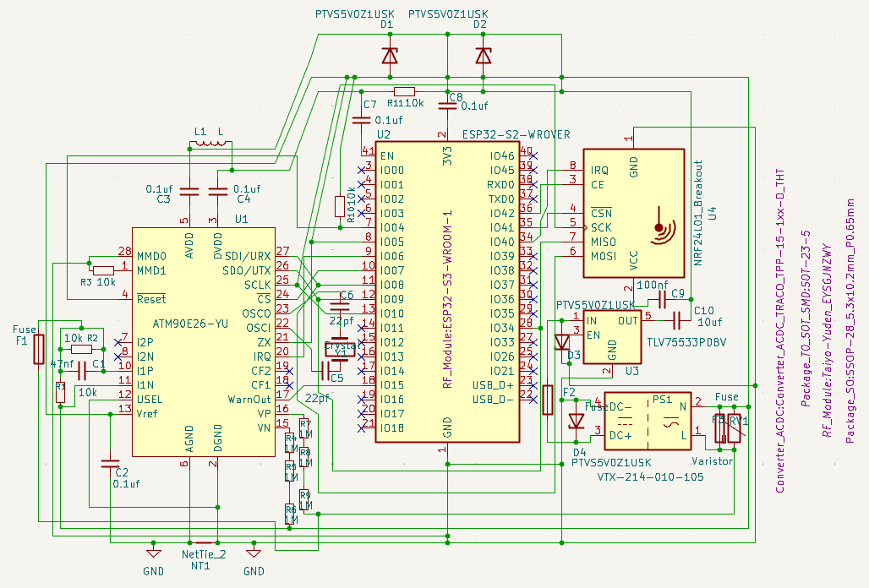Viewport: 869px width, 588px height.
Task: Select the D2 TVS diode symbol
Action: [x=484, y=56]
